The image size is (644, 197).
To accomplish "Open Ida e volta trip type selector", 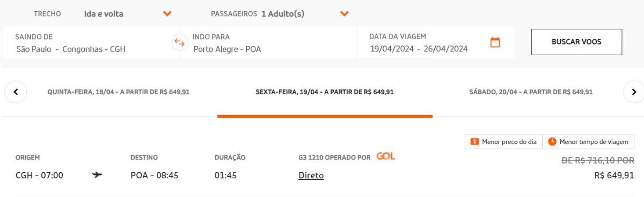I will [x=104, y=14].
